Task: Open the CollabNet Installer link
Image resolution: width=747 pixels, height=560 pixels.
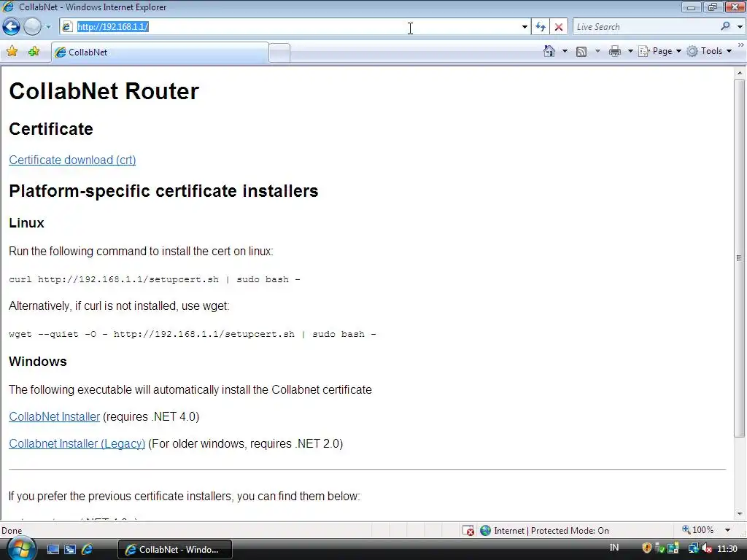Action: (54, 416)
